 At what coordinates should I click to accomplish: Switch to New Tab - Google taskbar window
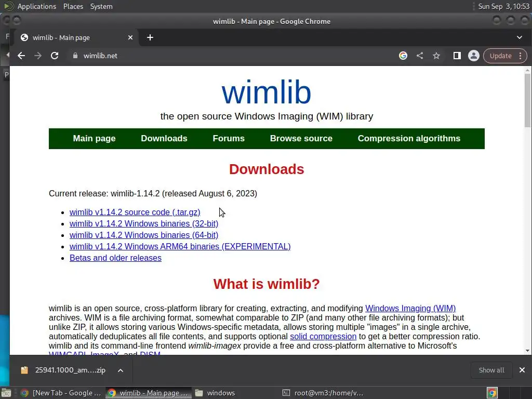(x=61, y=393)
